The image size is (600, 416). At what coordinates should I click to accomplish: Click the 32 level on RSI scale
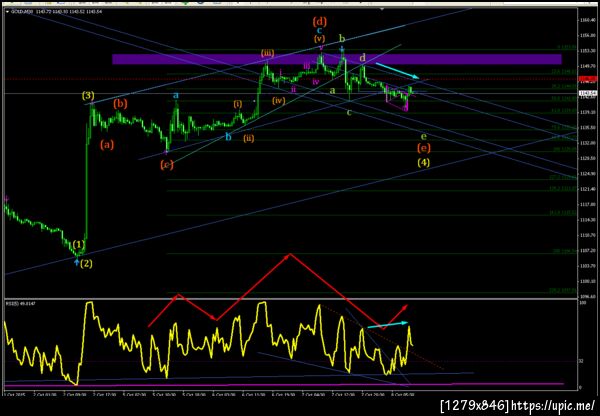coord(582,361)
